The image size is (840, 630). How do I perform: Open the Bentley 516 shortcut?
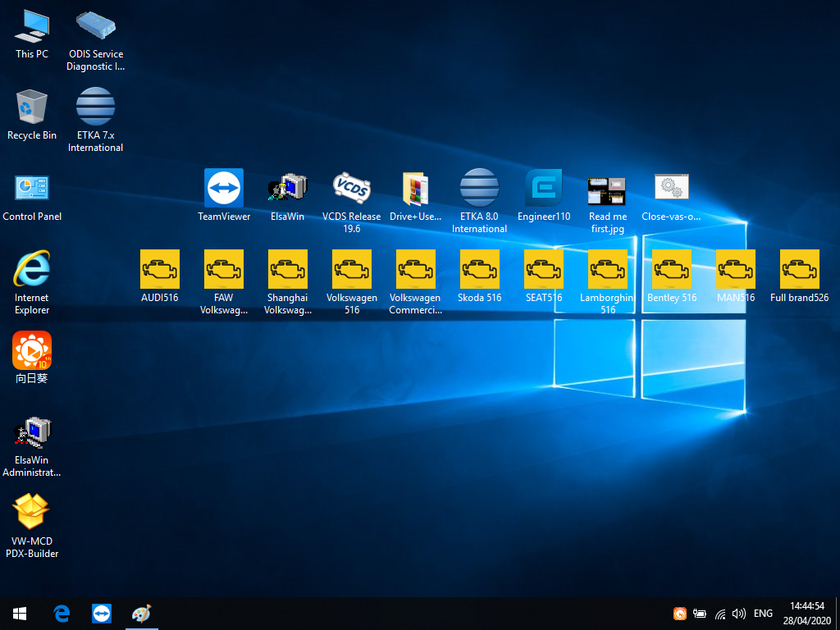(x=671, y=268)
